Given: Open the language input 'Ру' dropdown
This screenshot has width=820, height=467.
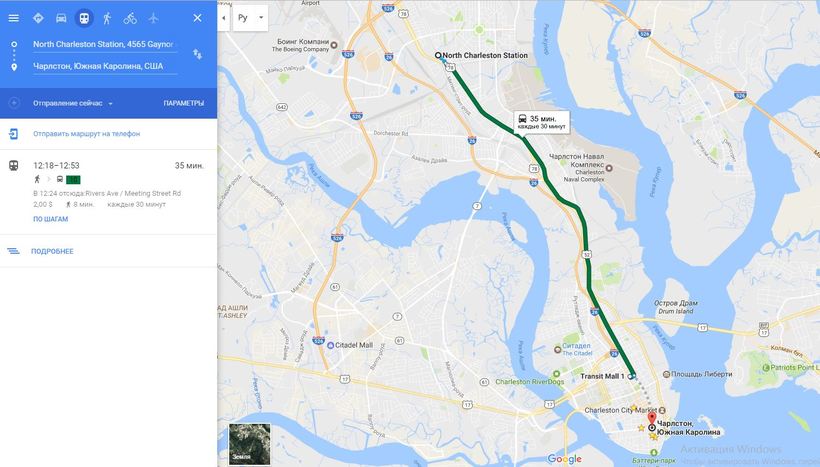Looking at the screenshot, I should pos(250,18).
